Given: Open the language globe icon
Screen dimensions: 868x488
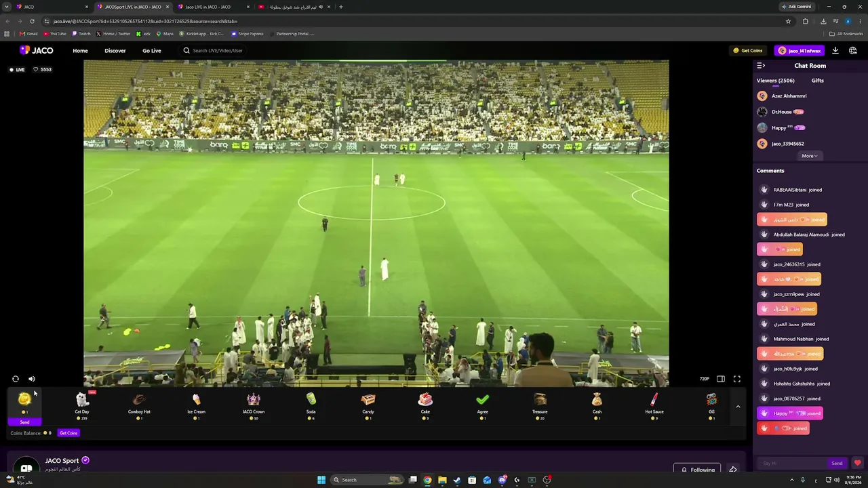Looking at the screenshot, I should (x=853, y=51).
